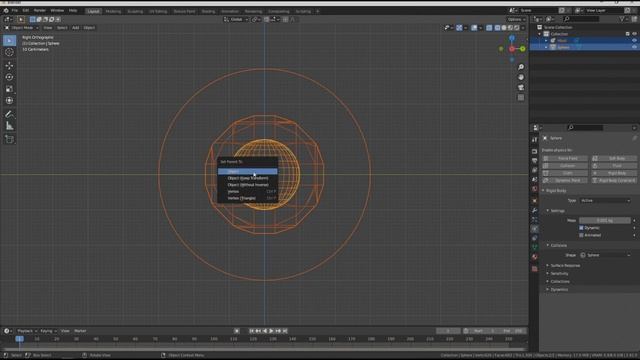Select the Move tool in the toolbar
This screenshot has width=640, height=360.
(9, 65)
